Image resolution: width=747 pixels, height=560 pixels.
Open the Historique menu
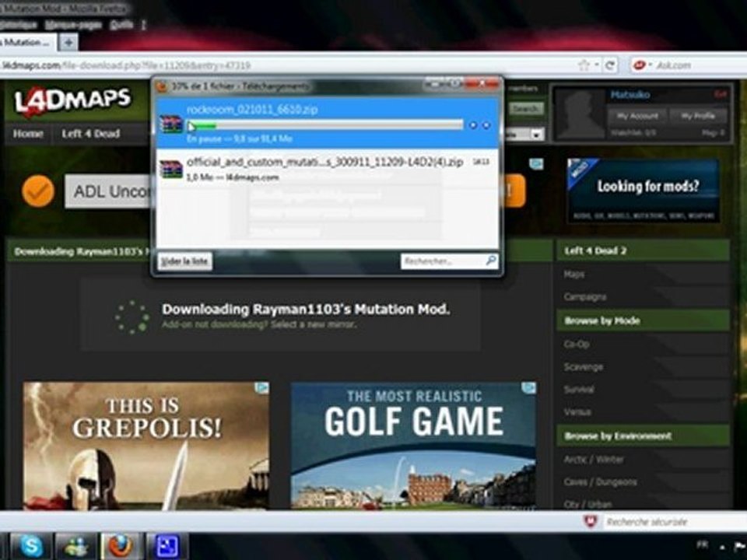tap(18, 25)
